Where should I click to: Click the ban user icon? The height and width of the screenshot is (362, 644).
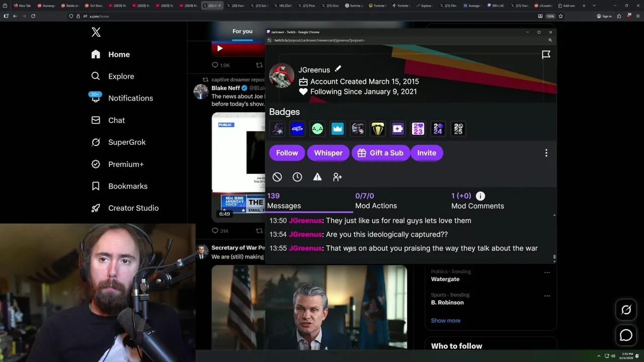point(277,177)
